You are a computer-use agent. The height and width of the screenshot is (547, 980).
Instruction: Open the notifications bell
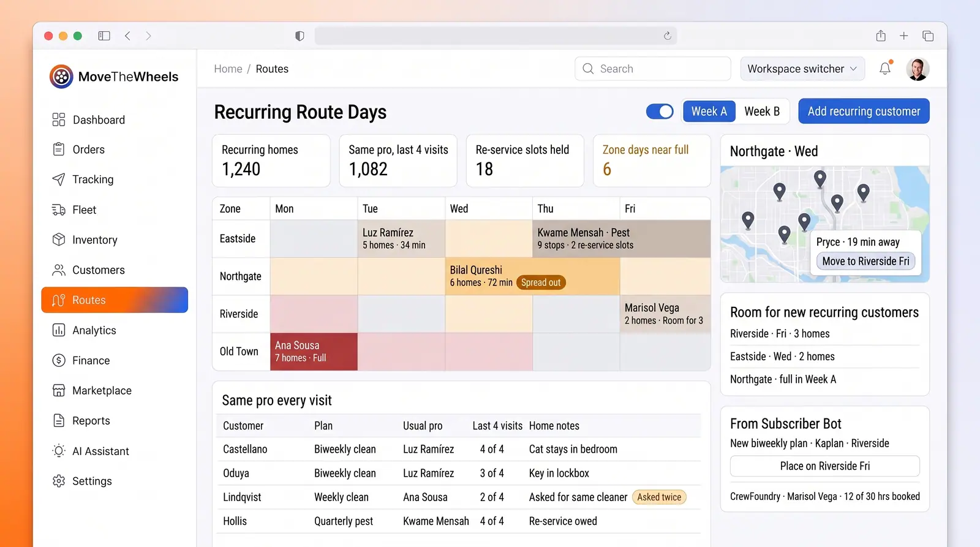coord(885,69)
